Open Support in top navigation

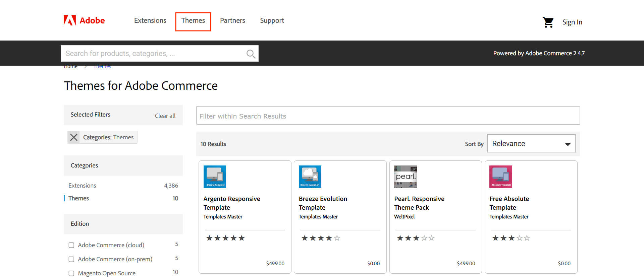272,21
